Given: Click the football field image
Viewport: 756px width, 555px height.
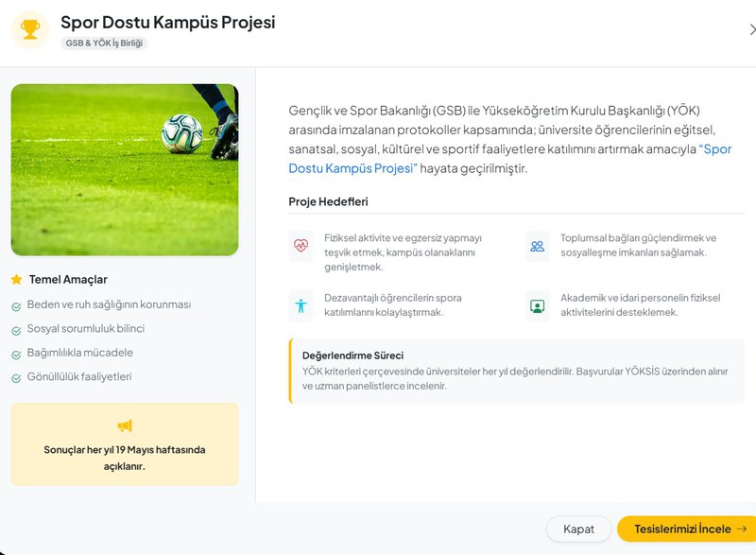Looking at the screenshot, I should (x=125, y=170).
